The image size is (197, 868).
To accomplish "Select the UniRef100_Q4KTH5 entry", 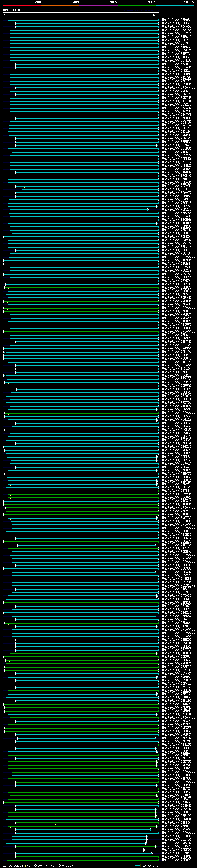I will pos(176,342).
